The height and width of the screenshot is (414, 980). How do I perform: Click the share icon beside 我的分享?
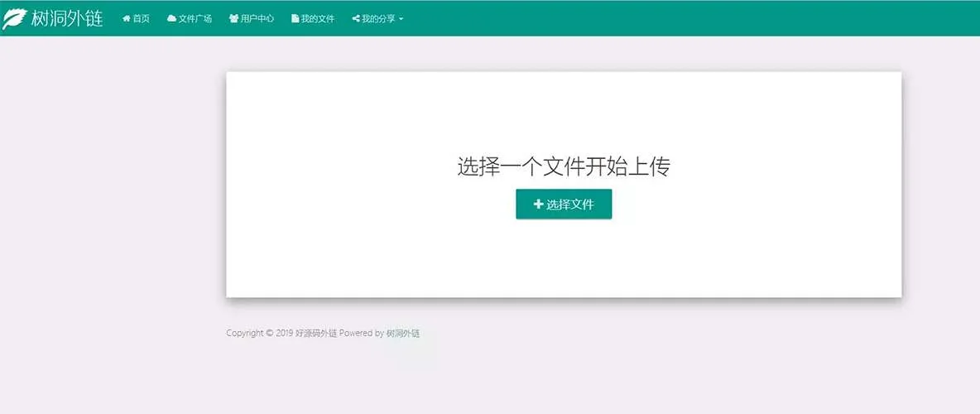click(356, 18)
